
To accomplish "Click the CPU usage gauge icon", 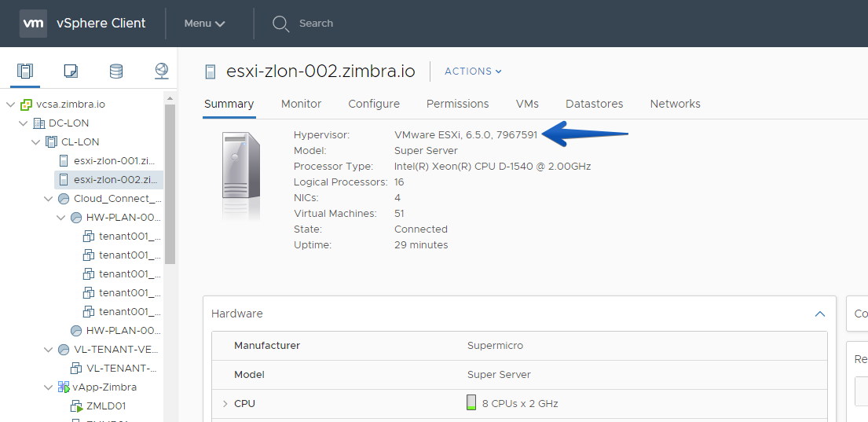I will 471,402.
